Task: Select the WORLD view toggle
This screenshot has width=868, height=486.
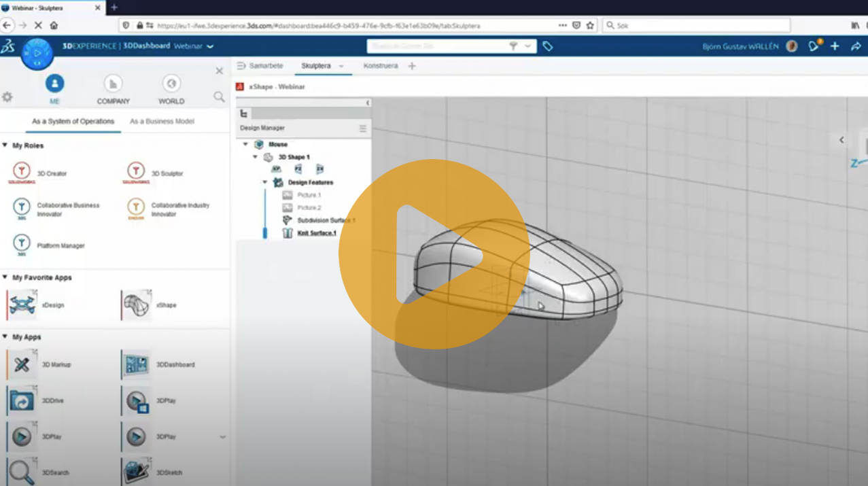Action: 171,84
